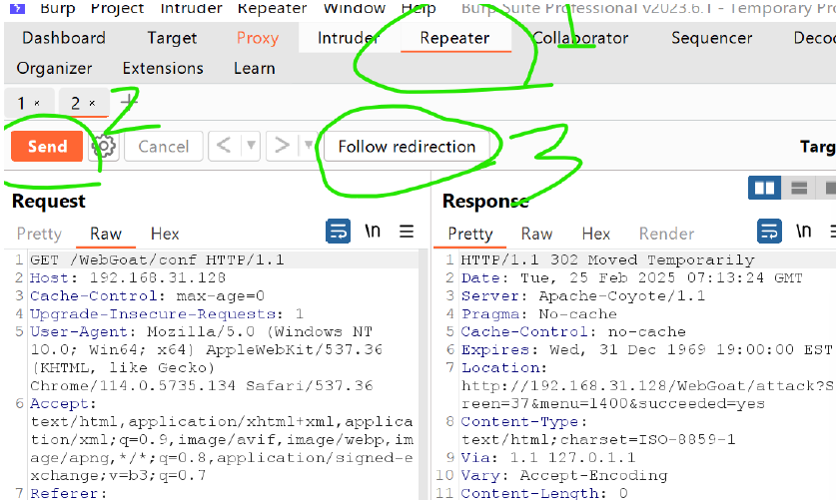Select side-by-side split layout icon
This screenshot has height=504, width=840.
(x=764, y=188)
